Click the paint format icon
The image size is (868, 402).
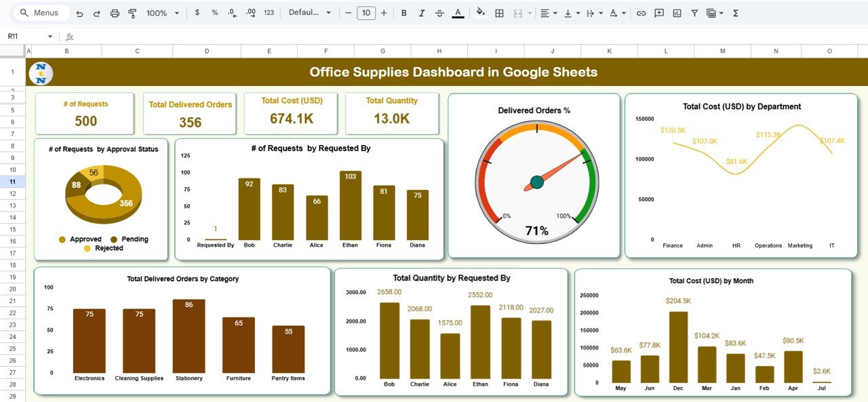(132, 13)
